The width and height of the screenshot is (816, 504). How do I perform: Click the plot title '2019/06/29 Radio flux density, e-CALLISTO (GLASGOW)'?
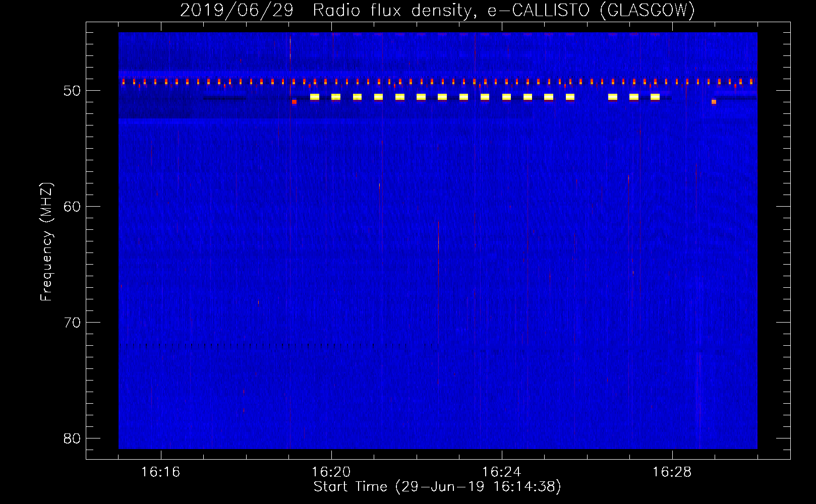point(437,11)
